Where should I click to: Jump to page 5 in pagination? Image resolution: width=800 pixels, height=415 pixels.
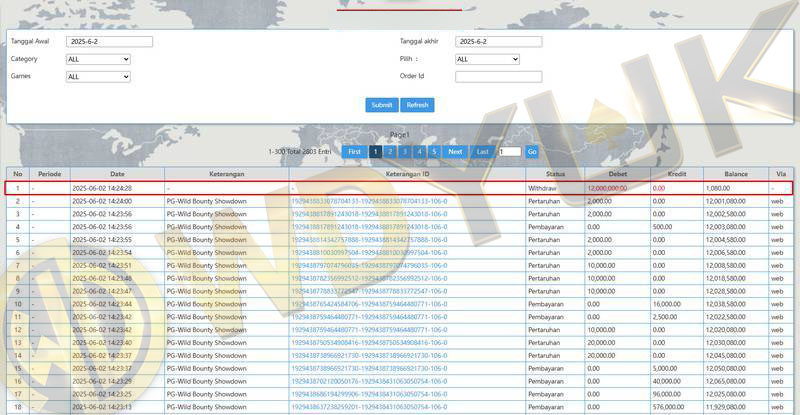434,151
